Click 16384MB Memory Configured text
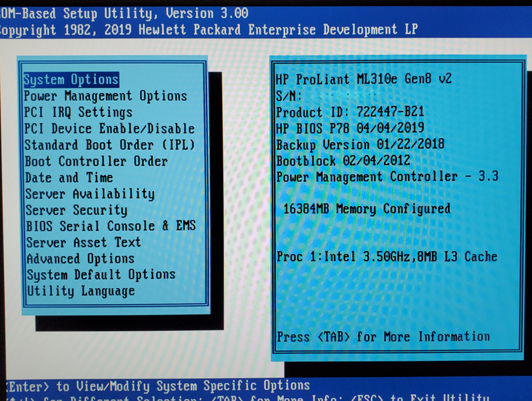 [x=367, y=209]
